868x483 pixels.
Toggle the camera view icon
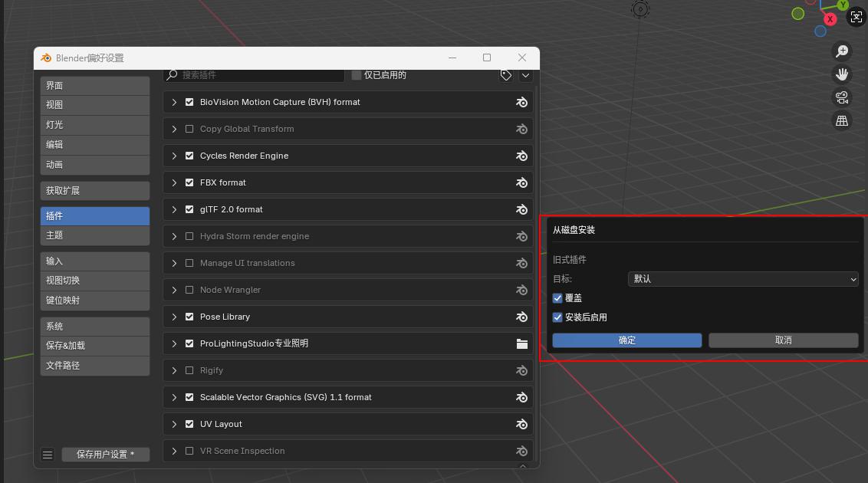click(x=842, y=97)
